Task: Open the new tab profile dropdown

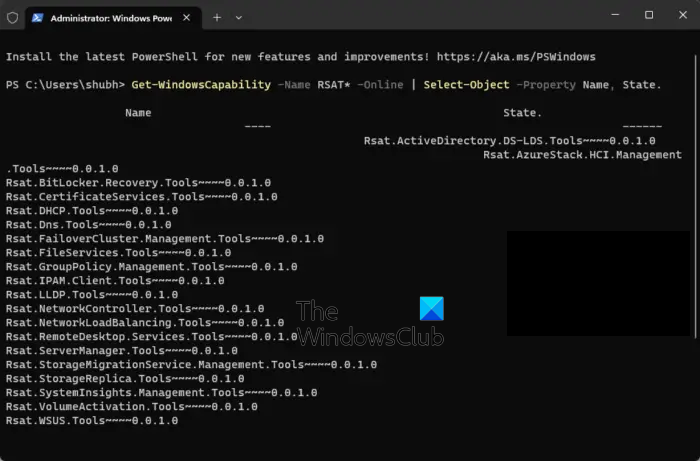Action: pos(239,18)
